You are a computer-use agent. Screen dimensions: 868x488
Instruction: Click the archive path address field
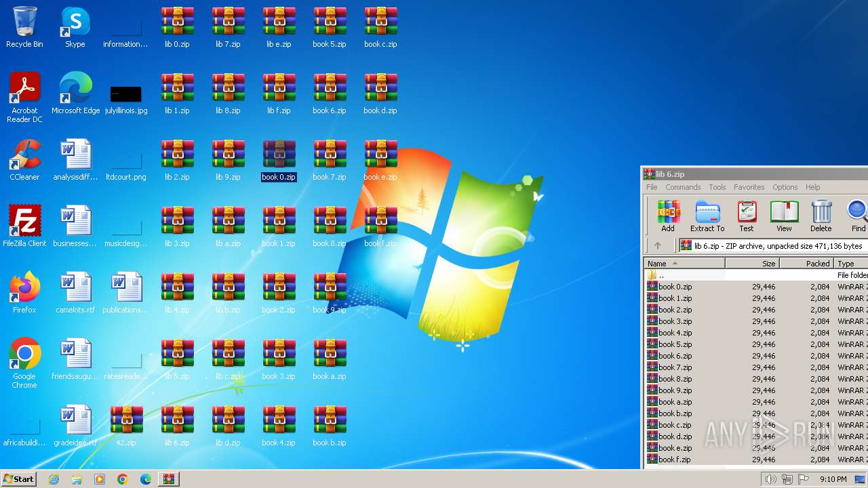tap(773, 245)
